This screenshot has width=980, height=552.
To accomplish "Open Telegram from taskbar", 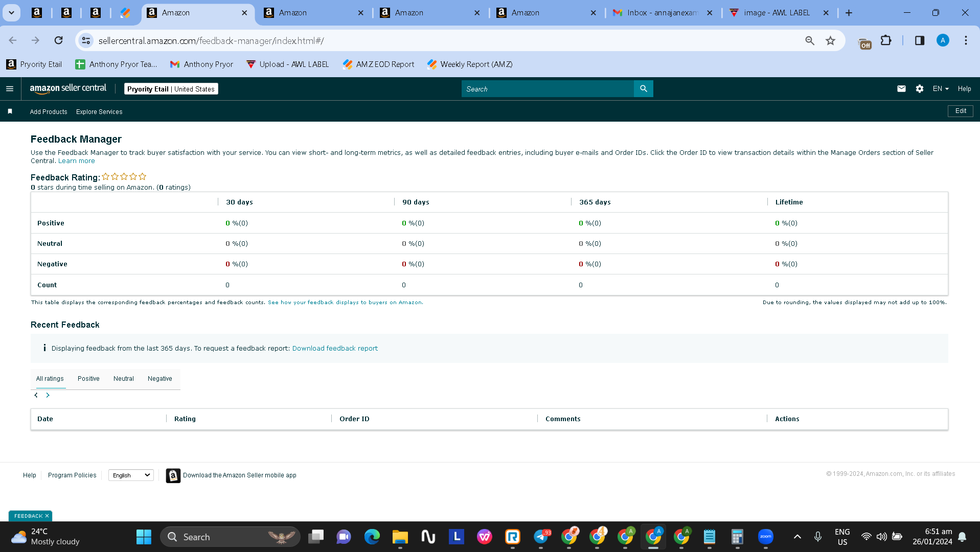I will [x=541, y=537].
